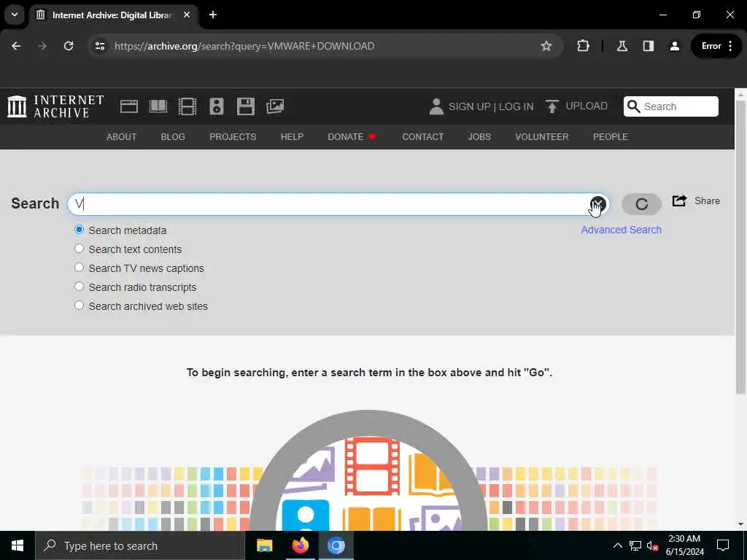Image resolution: width=747 pixels, height=560 pixels.
Task: Reload the page
Action: pos(69,46)
